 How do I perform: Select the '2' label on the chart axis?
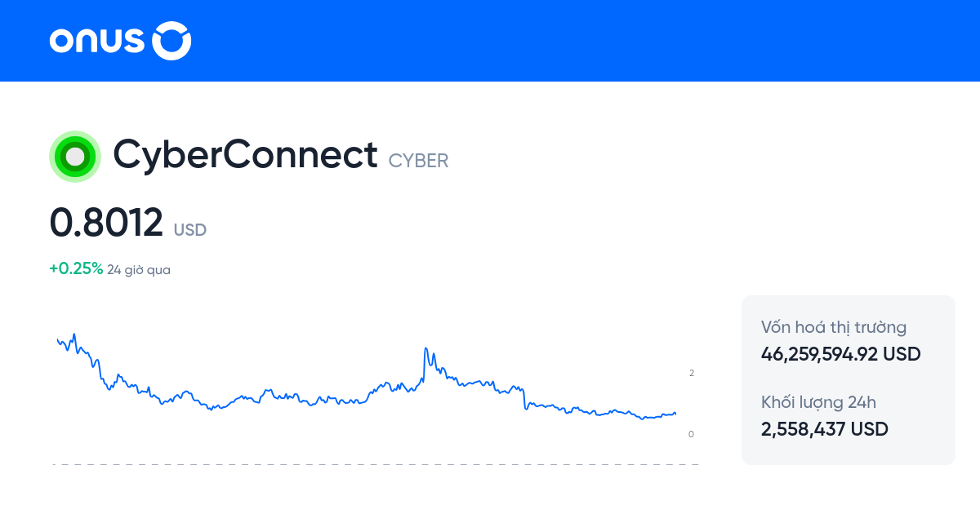pos(692,372)
